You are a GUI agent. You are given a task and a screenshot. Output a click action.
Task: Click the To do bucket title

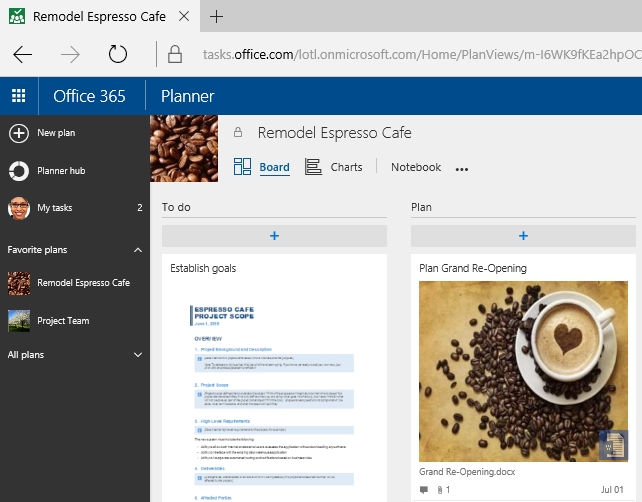(x=176, y=207)
